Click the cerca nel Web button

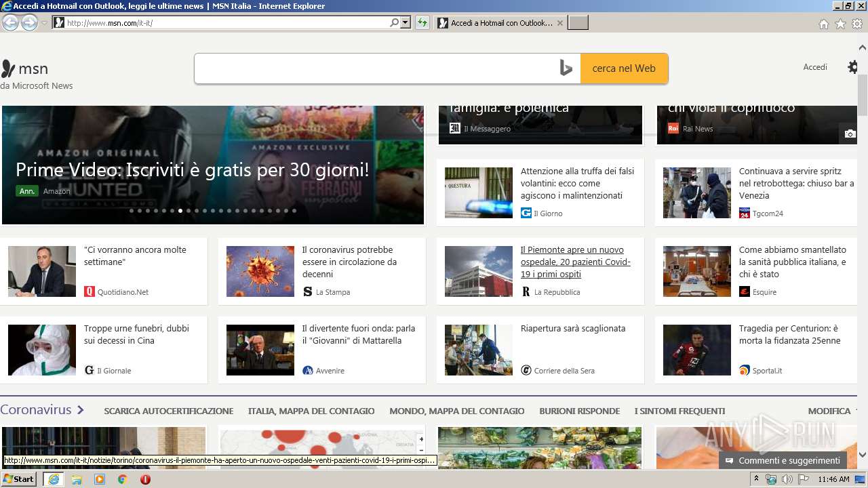pos(624,68)
